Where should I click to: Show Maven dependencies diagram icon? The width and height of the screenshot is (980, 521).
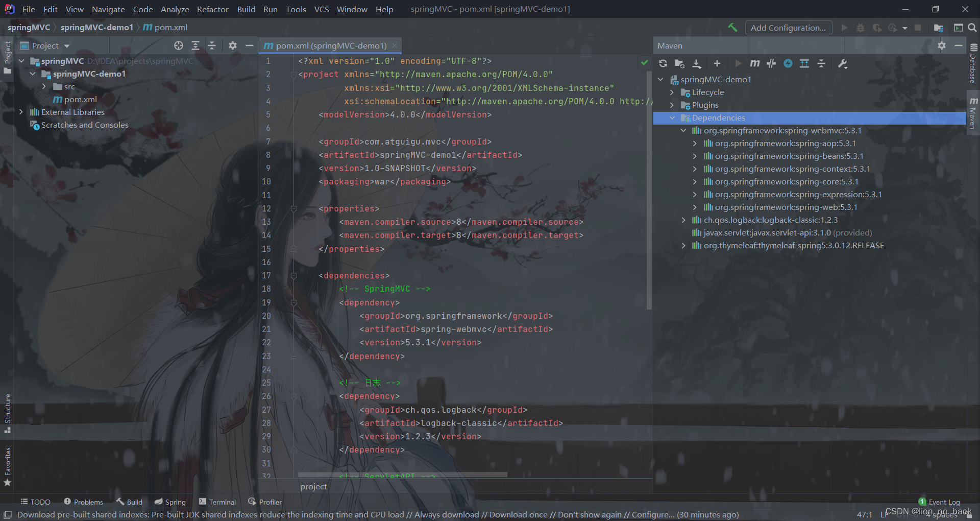coord(804,63)
